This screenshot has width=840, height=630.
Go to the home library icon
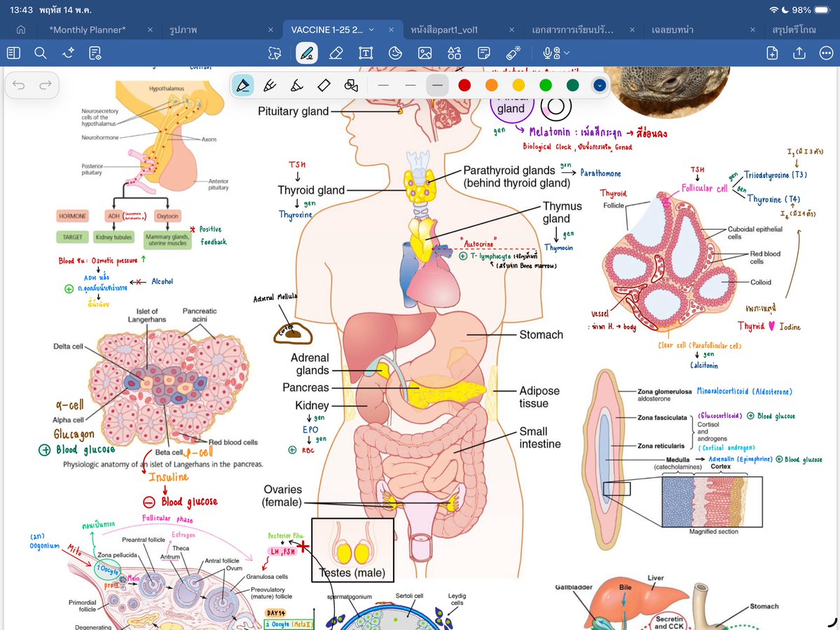[21, 29]
